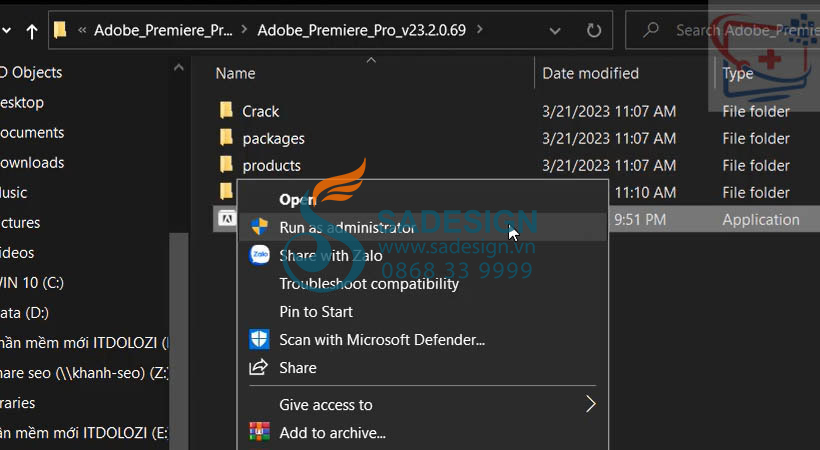The width and height of the screenshot is (820, 450).
Task: Open Videos in navigation pane
Action: click(17, 253)
